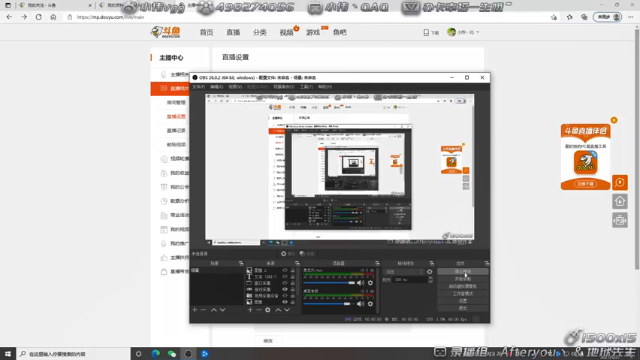Go to 直播 in the Douyu navigation
Image resolution: width=640 pixels, height=360 pixels.
tap(233, 32)
